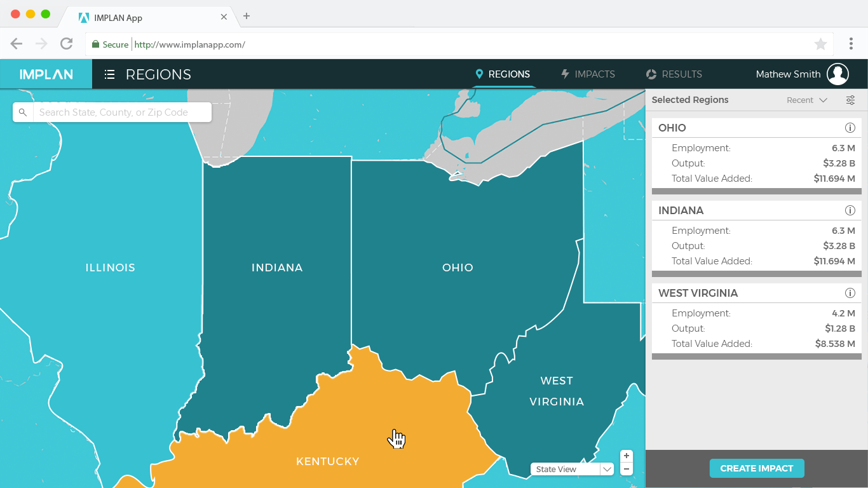The height and width of the screenshot is (488, 868).
Task: Zoom out on the map with minus
Action: click(627, 469)
